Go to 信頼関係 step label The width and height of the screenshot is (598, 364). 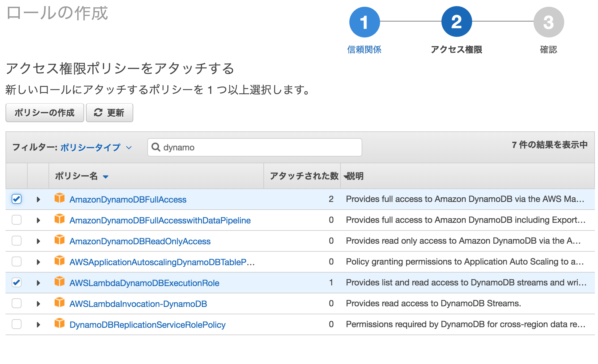(364, 49)
